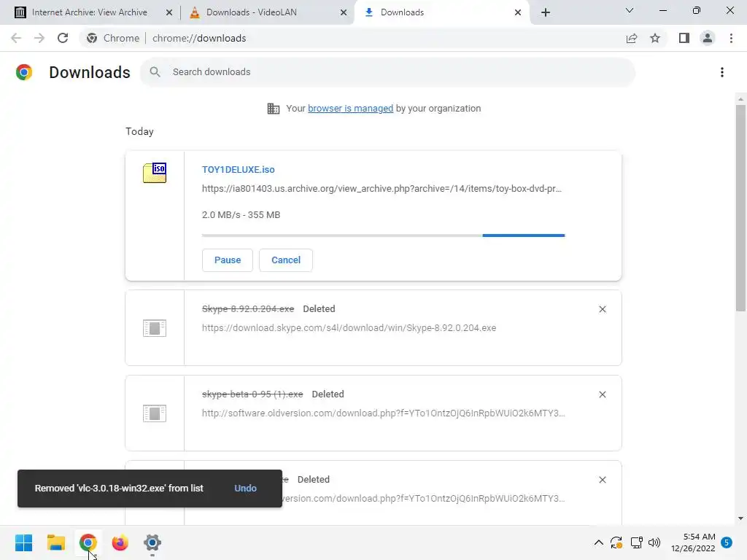Open downloads page more actions menu
Viewport: 747px width, 560px height.
(x=721, y=72)
